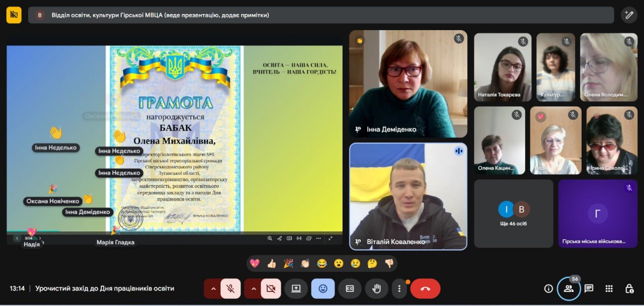The image size is (644, 306).
Task: Click the present screen icon
Action: 296,288
